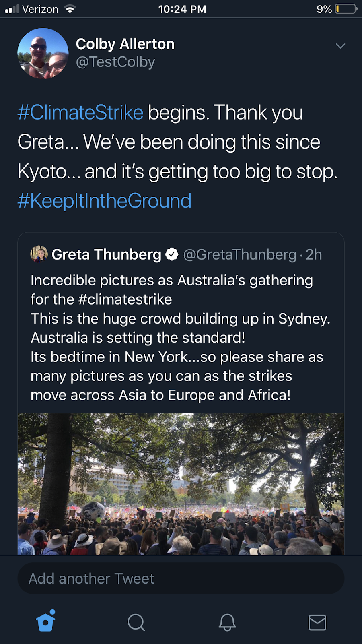
Task: Tap the Greta Thunberg display name
Action: [x=106, y=254]
